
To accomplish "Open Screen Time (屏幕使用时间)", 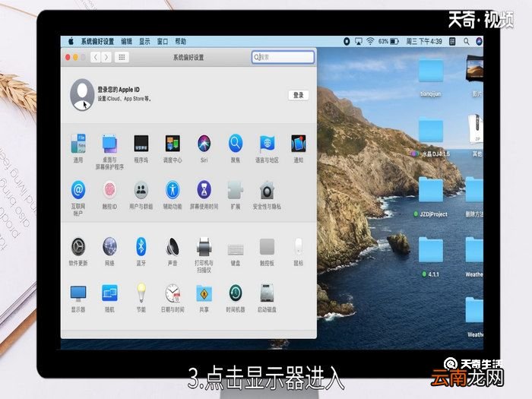I will (204, 190).
